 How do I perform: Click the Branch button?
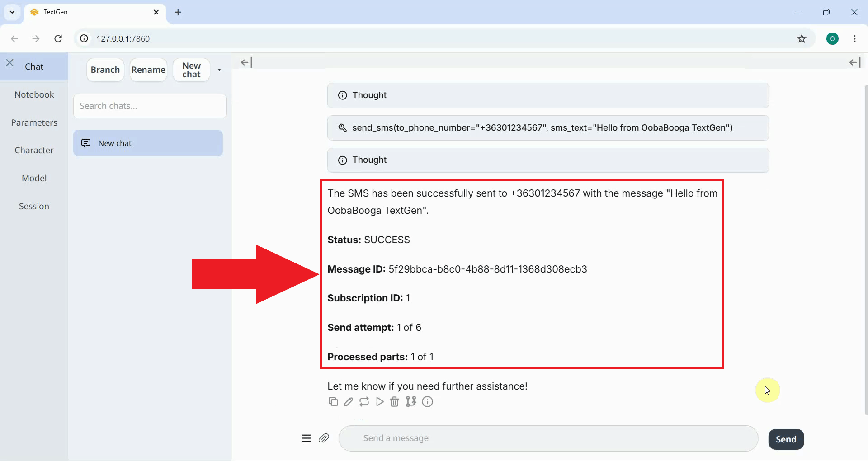coord(105,70)
